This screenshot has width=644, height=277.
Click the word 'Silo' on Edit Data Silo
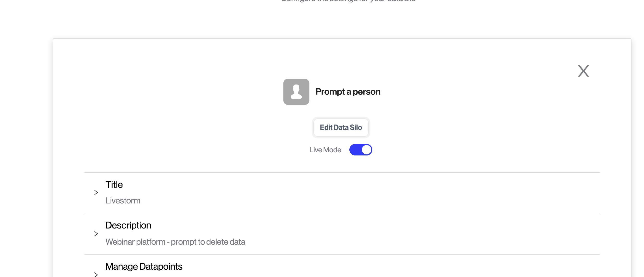(356, 127)
